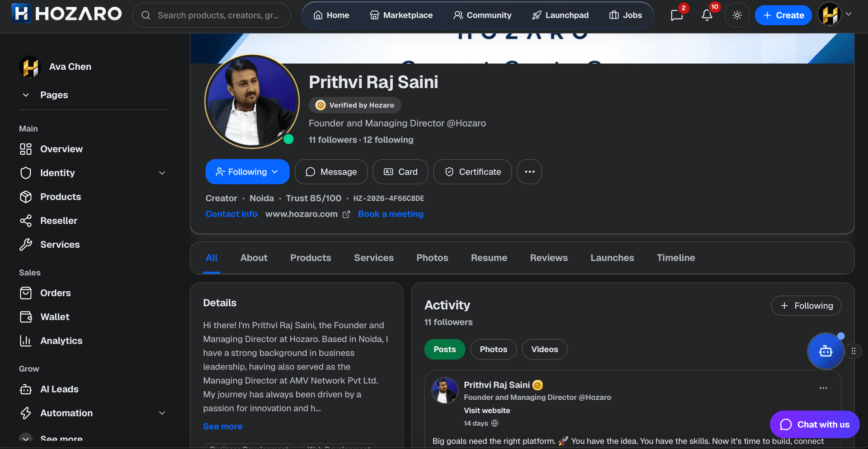This screenshot has width=868, height=449.
Task: Open the more options ellipsis next to Certificate
Action: pos(529,172)
